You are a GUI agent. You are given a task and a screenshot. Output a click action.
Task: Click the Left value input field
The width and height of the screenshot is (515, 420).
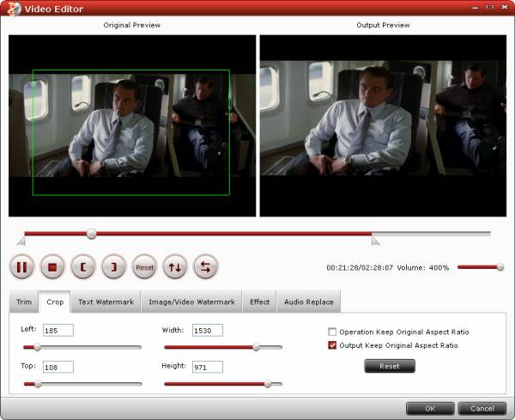(x=58, y=331)
